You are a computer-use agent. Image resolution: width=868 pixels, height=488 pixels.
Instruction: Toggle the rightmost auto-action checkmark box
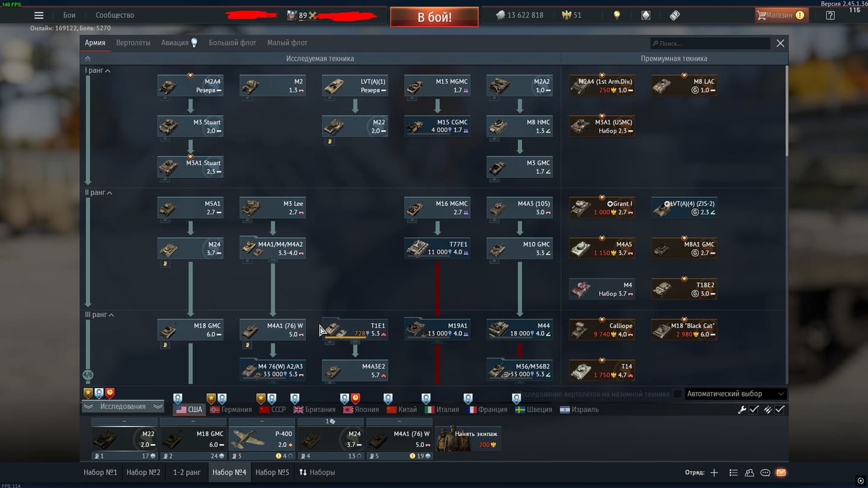(780, 410)
